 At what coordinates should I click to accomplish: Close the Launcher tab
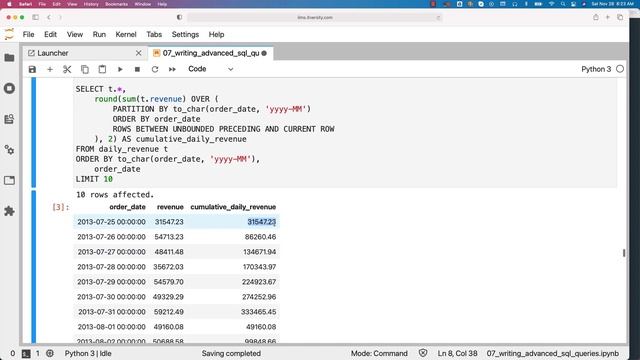point(138,53)
